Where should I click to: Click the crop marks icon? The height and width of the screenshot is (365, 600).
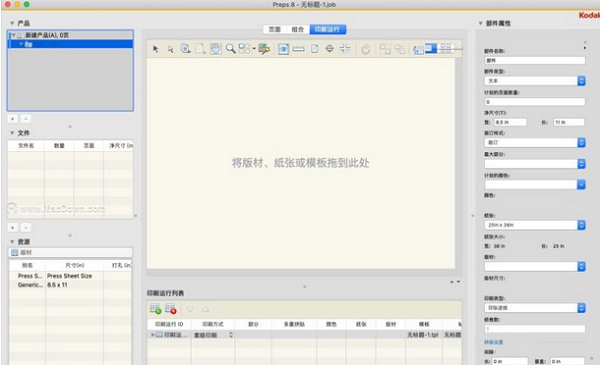click(x=345, y=49)
